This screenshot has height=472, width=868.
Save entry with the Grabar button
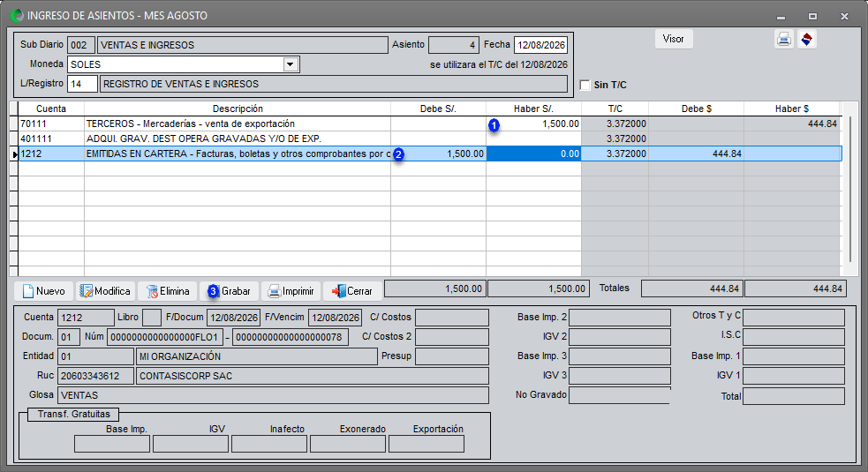pos(230,291)
